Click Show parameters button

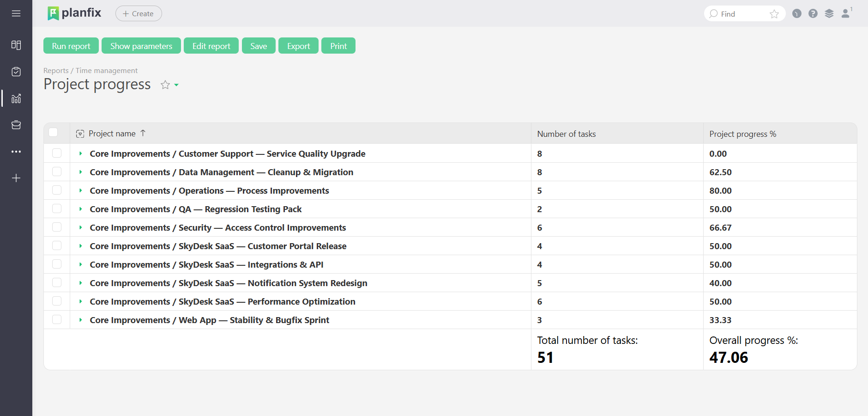coord(141,46)
